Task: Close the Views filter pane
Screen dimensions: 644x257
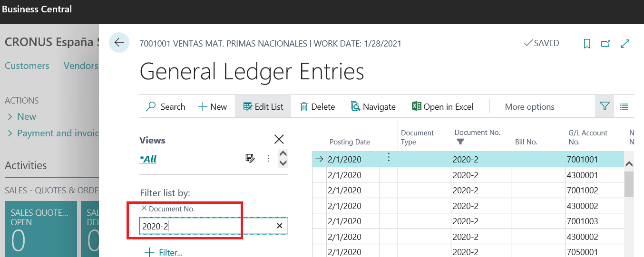Action: coord(279,139)
